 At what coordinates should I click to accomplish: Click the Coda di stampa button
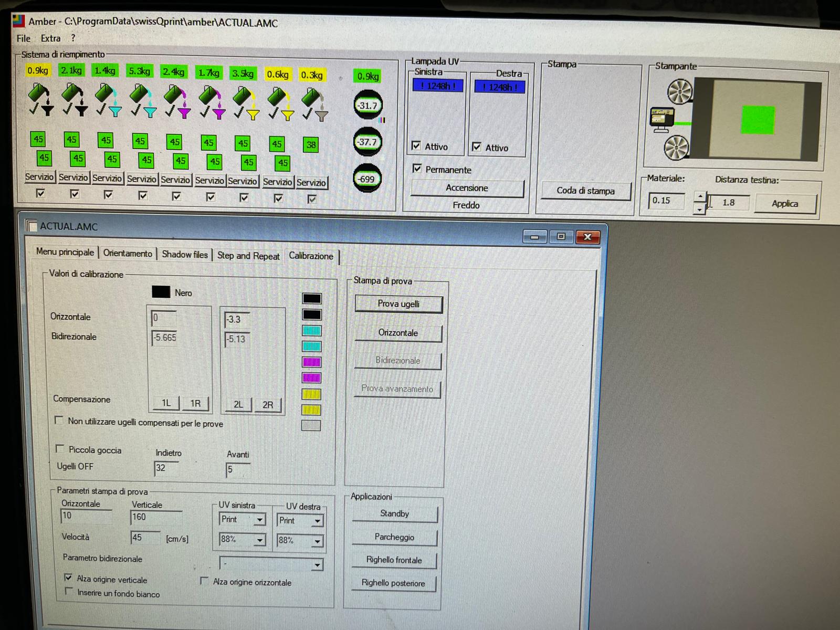click(585, 191)
